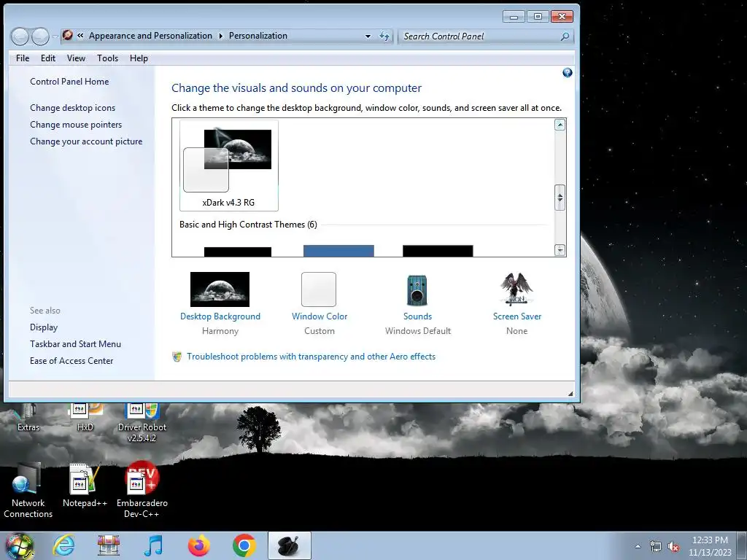The image size is (747, 560).
Task: Launch Google Chrome from taskbar
Action: (244, 545)
